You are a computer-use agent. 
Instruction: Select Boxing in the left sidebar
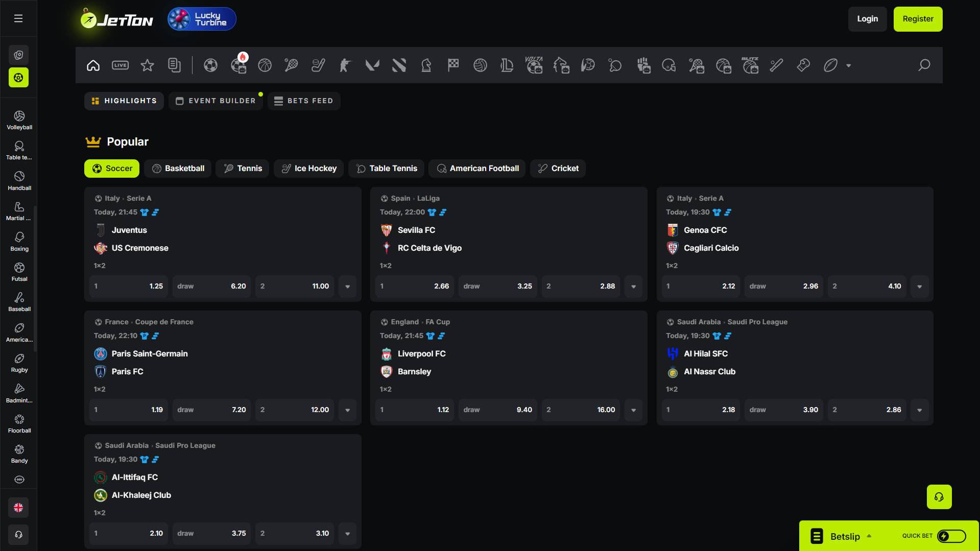point(19,242)
